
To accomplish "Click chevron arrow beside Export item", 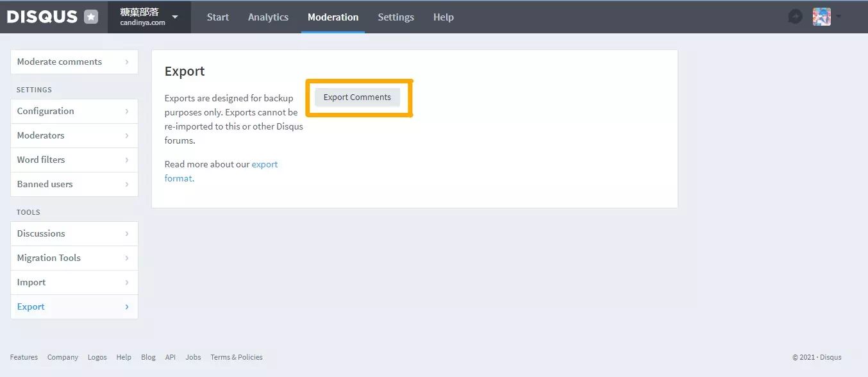I will pyautogui.click(x=127, y=306).
